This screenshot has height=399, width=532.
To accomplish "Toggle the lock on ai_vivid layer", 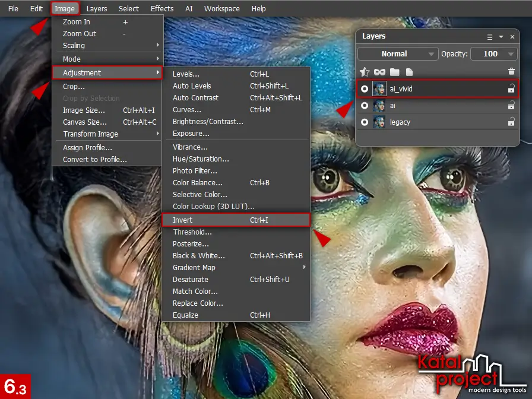I will (x=511, y=89).
